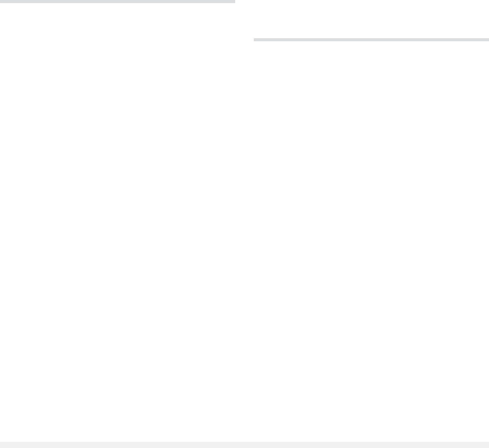489x448 pixels.
Task: Select the empty space above the right divider
Action: point(371,19)
